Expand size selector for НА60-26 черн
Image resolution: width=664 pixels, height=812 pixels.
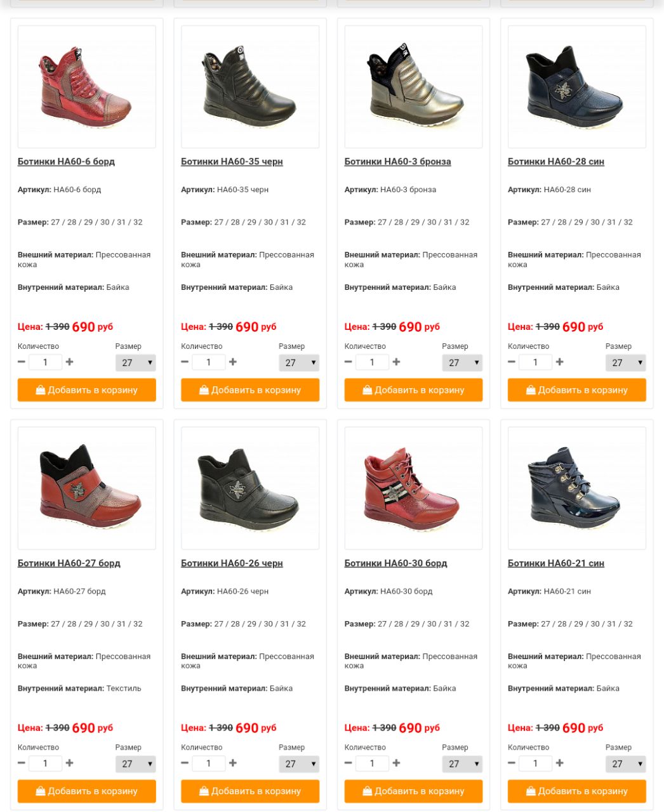pos(298,764)
